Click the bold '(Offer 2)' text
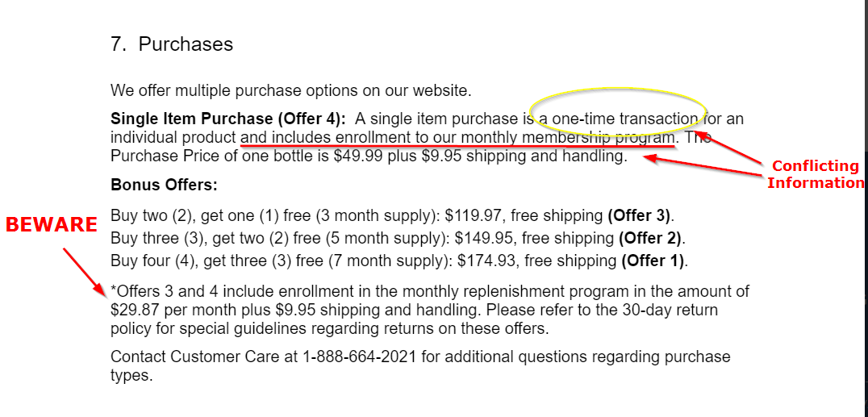 click(651, 239)
